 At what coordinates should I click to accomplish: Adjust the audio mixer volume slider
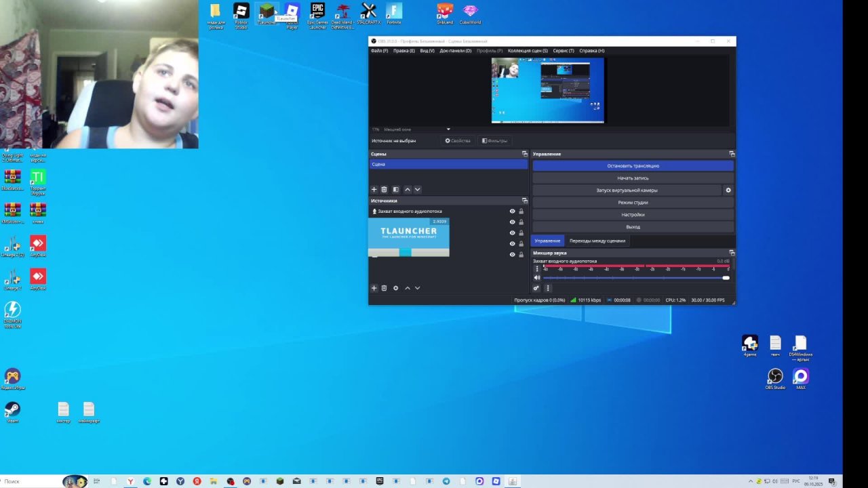(635, 278)
